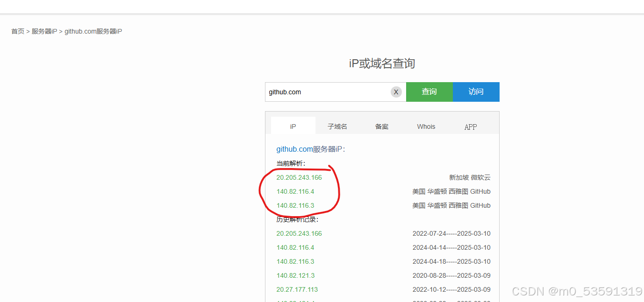Select 美国 华盛顿 西雅图 GitHub for 140.82.116.3

click(451, 205)
